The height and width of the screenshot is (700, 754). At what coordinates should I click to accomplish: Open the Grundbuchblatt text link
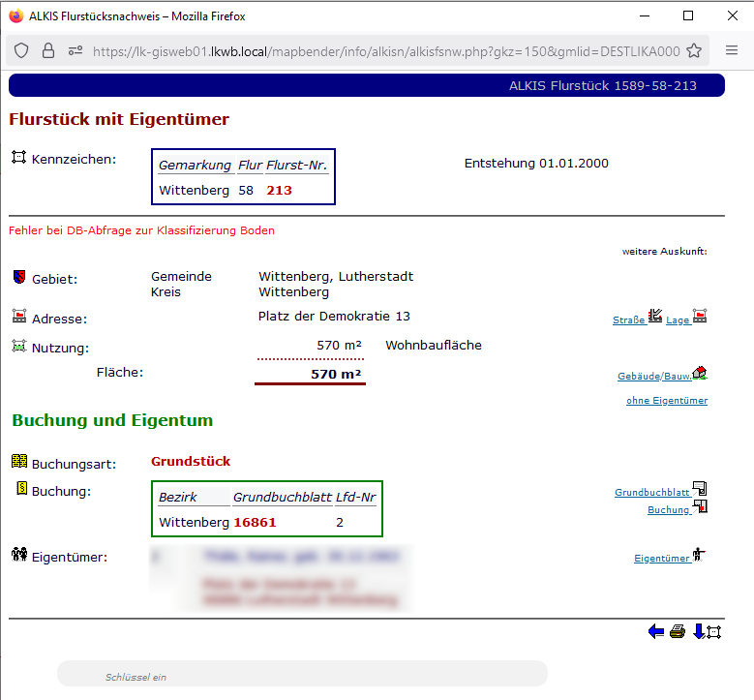tap(651, 493)
